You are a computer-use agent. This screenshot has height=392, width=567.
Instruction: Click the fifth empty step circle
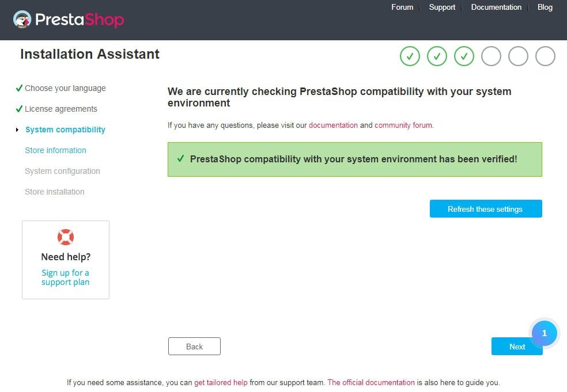click(x=518, y=56)
